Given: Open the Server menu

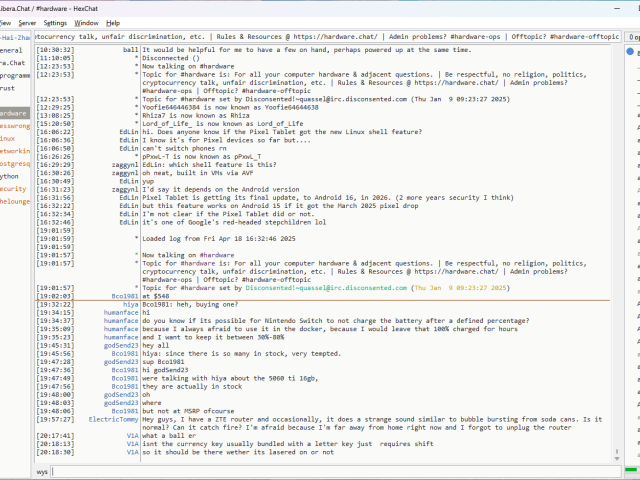Looking at the screenshot, I should click(27, 22).
